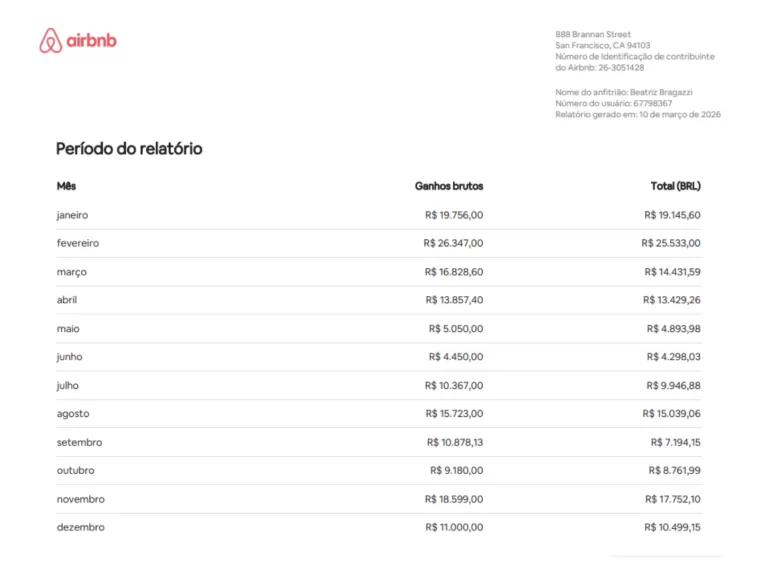Click novembro gross earnings R$ 18.599,00

(x=453, y=499)
